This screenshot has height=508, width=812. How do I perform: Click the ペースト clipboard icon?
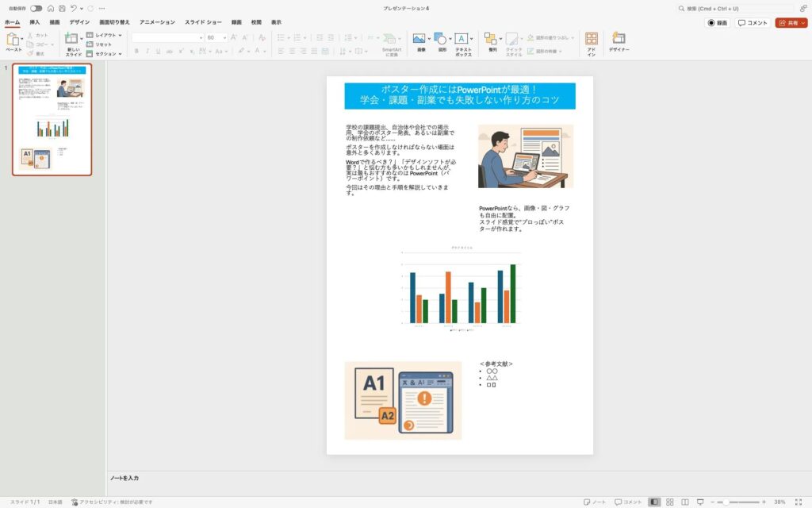click(13, 39)
